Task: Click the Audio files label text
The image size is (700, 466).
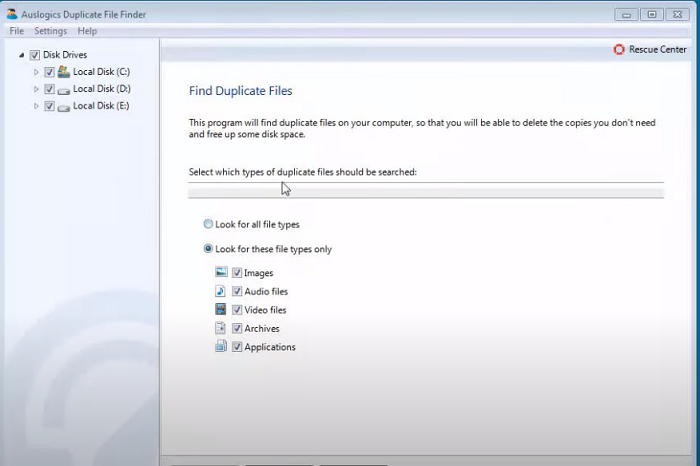Action: [x=266, y=291]
